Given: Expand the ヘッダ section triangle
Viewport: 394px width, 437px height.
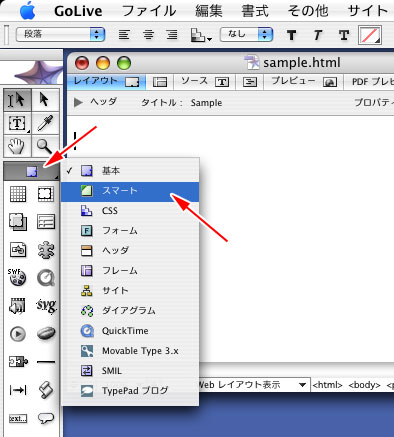Looking at the screenshot, I should [78, 102].
